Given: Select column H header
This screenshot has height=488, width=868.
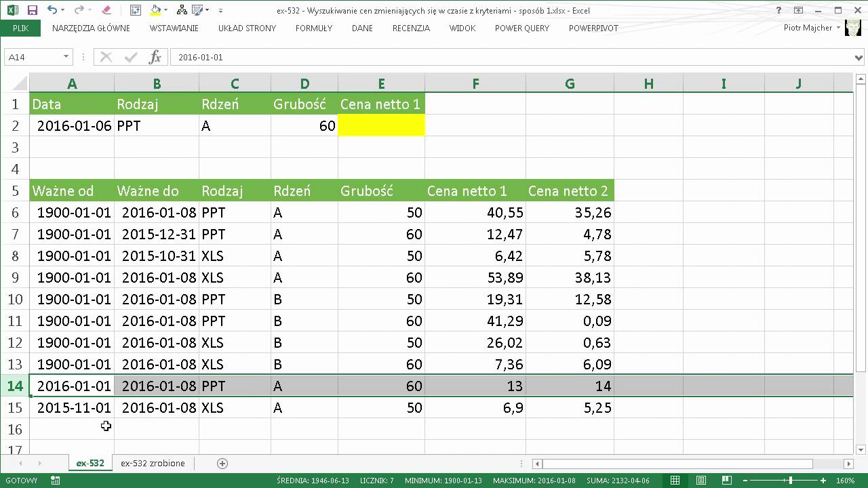Looking at the screenshot, I should 648,83.
